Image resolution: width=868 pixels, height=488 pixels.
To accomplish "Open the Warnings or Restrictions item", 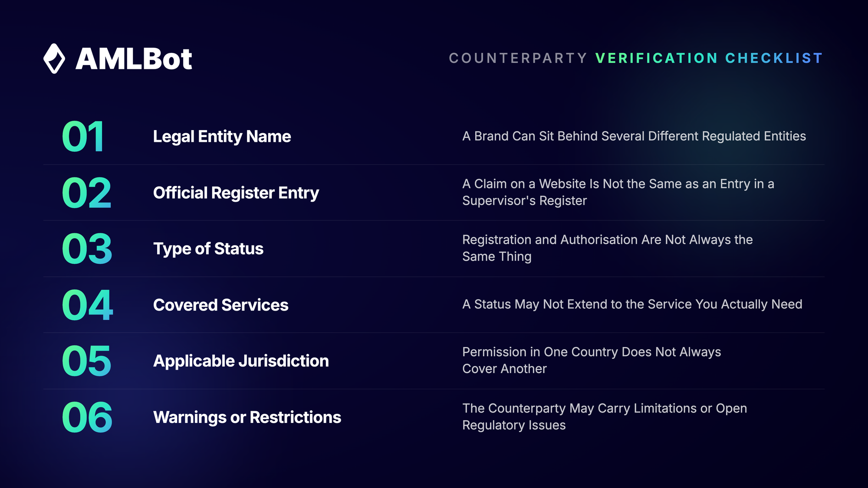I will 247,417.
